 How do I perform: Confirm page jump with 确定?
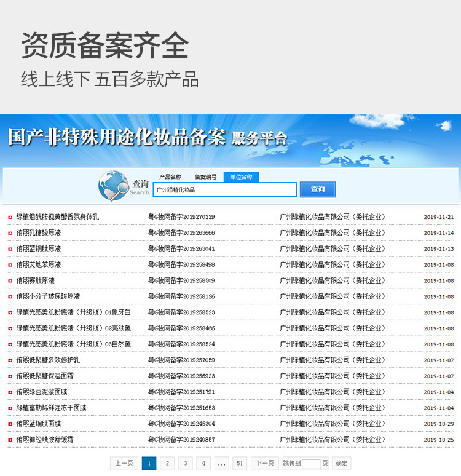tap(341, 463)
